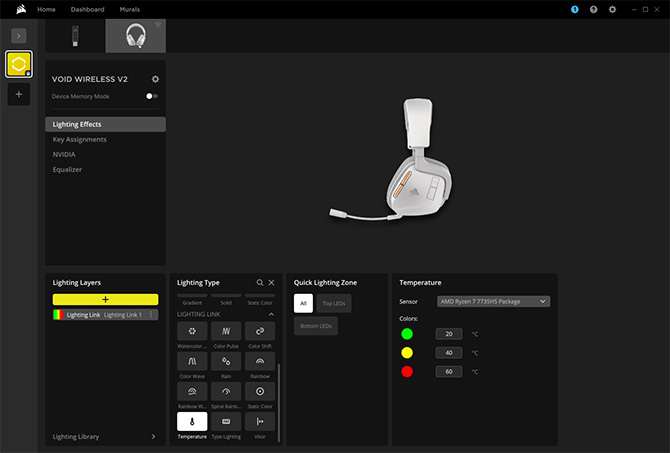Pick the red temperature color
The height and width of the screenshot is (453, 670).
407,371
